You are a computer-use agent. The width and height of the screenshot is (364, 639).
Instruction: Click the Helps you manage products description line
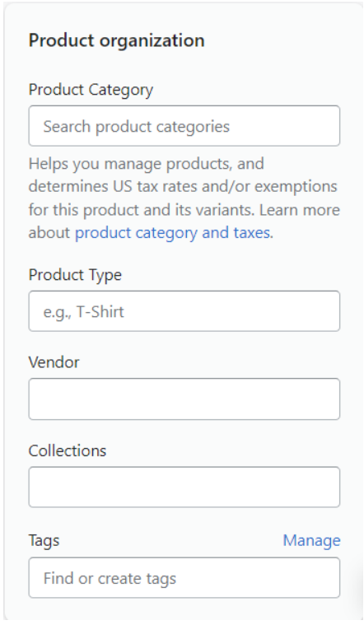(x=147, y=163)
